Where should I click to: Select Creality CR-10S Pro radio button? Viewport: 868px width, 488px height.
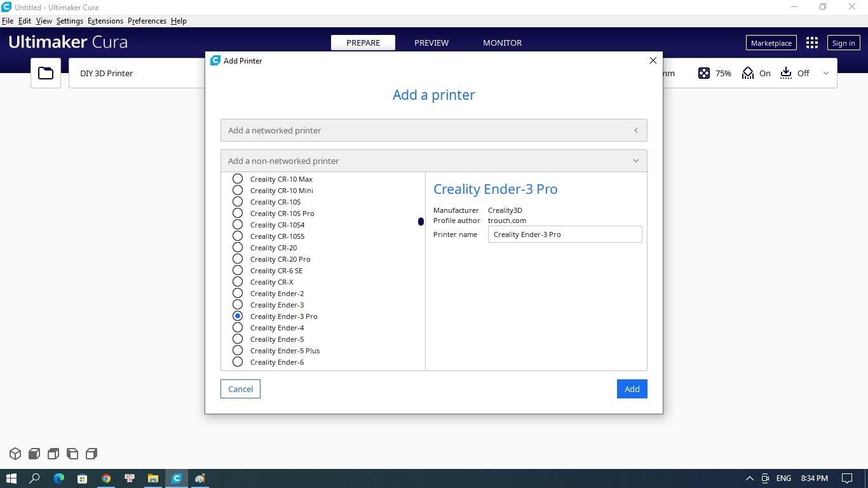[238, 213]
